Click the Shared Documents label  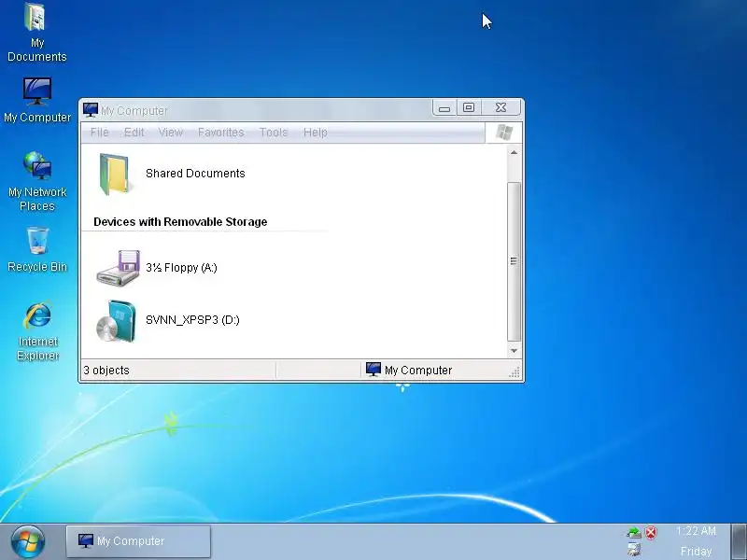[x=195, y=174]
